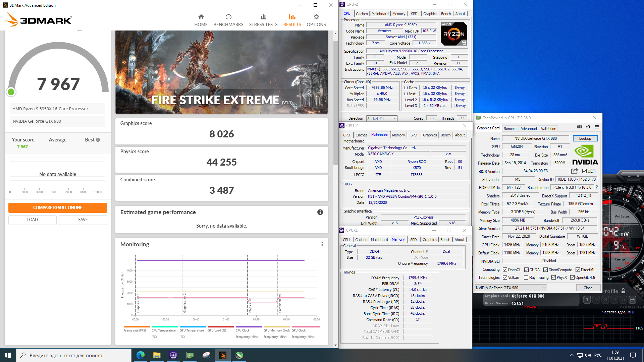Viewport: 644px width, 362px height.
Task: Click the MSI Afterburner taskbar icon
Action: [239, 355]
